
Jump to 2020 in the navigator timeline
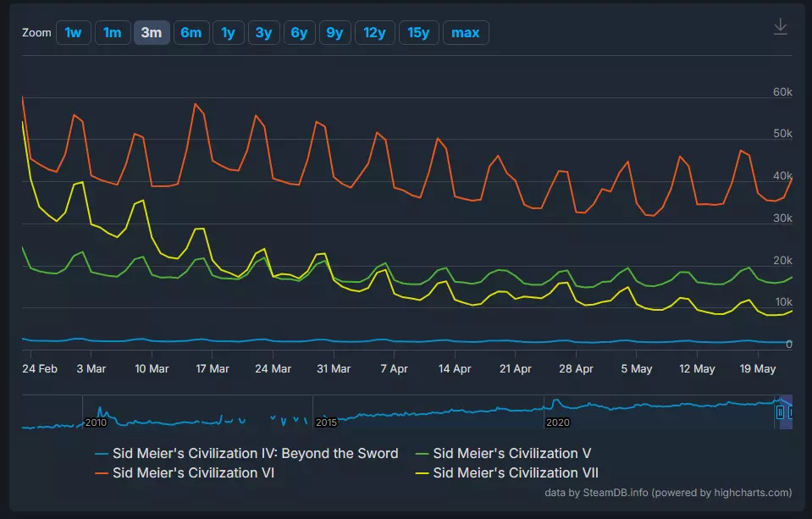point(558,422)
